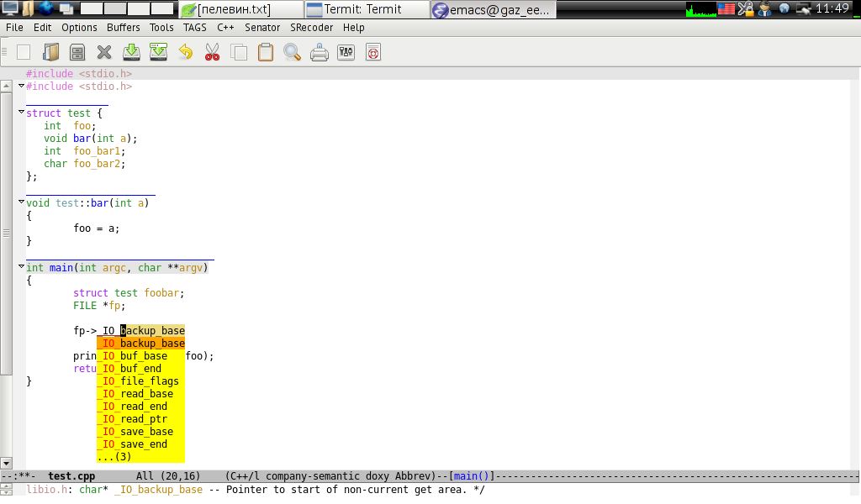Collapse the struct test definition
The height and width of the screenshot is (504, 861).
(21, 112)
